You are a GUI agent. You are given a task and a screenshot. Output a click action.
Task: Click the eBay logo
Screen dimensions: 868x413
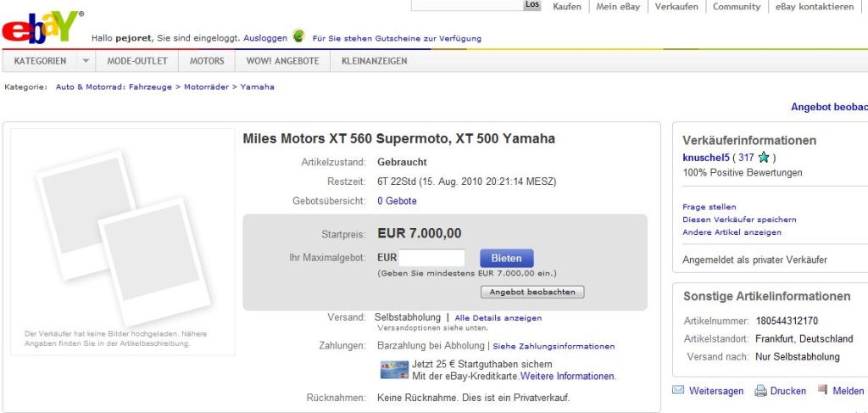coord(42,28)
